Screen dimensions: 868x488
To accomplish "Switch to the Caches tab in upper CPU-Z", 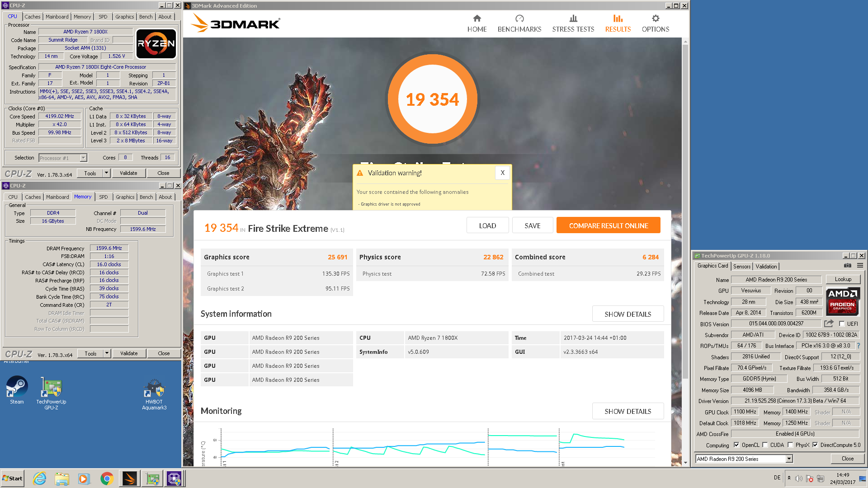I will click(33, 17).
